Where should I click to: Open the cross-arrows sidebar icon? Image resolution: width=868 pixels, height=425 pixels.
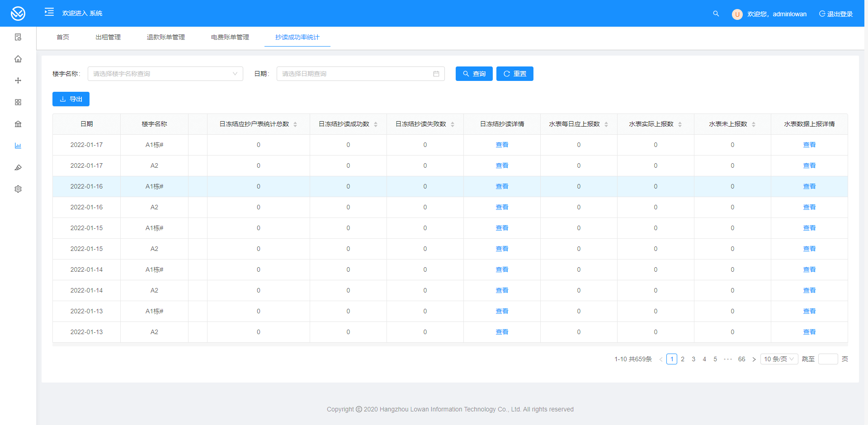click(18, 80)
